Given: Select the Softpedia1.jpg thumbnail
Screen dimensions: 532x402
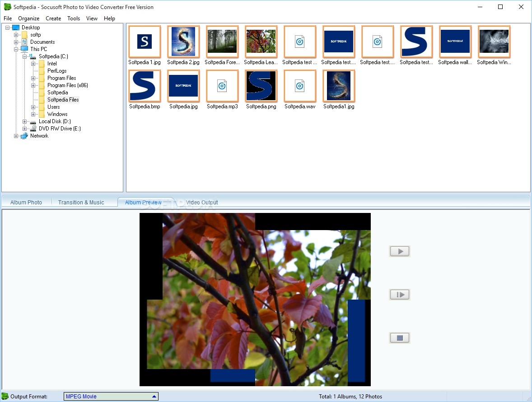Looking at the screenshot, I should [339, 86].
